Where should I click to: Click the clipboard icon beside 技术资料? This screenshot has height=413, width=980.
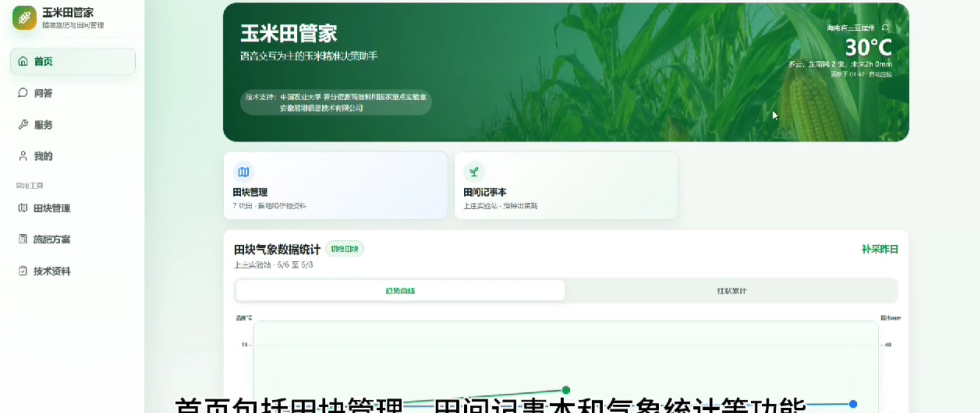[23, 271]
